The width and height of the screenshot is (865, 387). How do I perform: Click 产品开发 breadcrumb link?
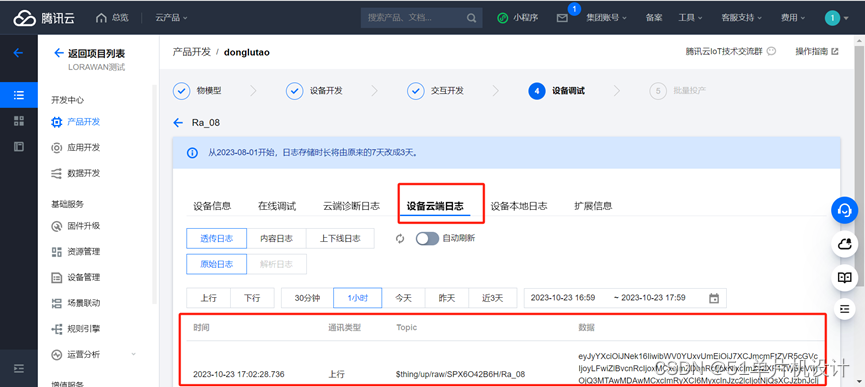(x=191, y=52)
